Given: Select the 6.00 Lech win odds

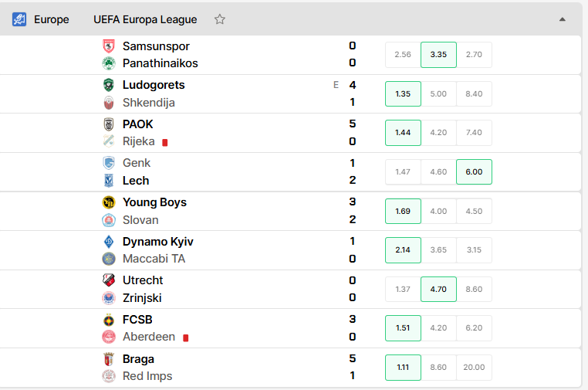Looking at the screenshot, I should [474, 172].
